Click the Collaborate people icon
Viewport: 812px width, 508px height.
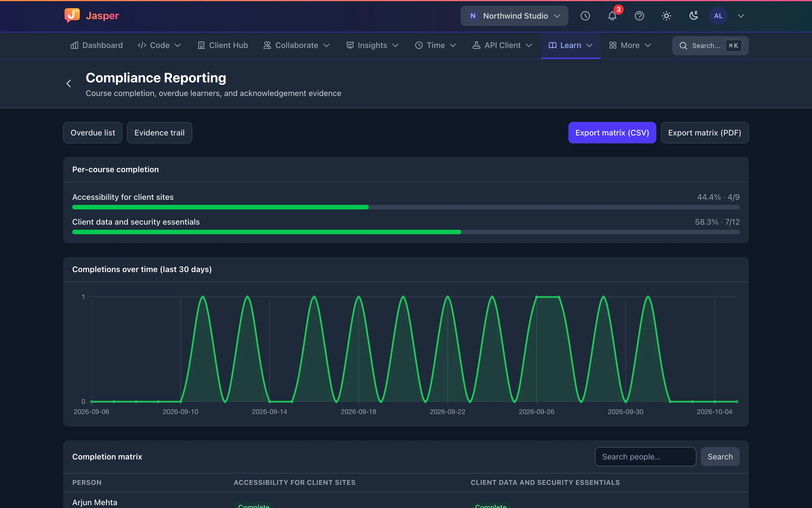tap(267, 45)
